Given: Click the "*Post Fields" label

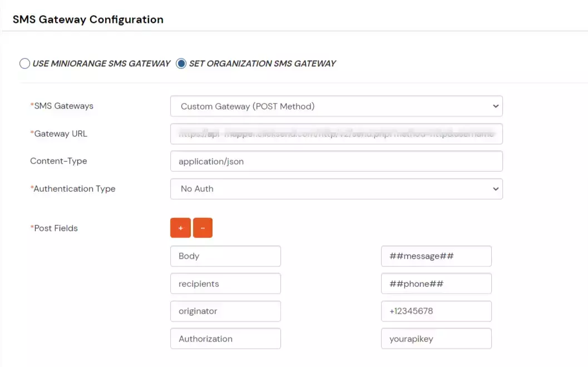Looking at the screenshot, I should click(x=54, y=227).
